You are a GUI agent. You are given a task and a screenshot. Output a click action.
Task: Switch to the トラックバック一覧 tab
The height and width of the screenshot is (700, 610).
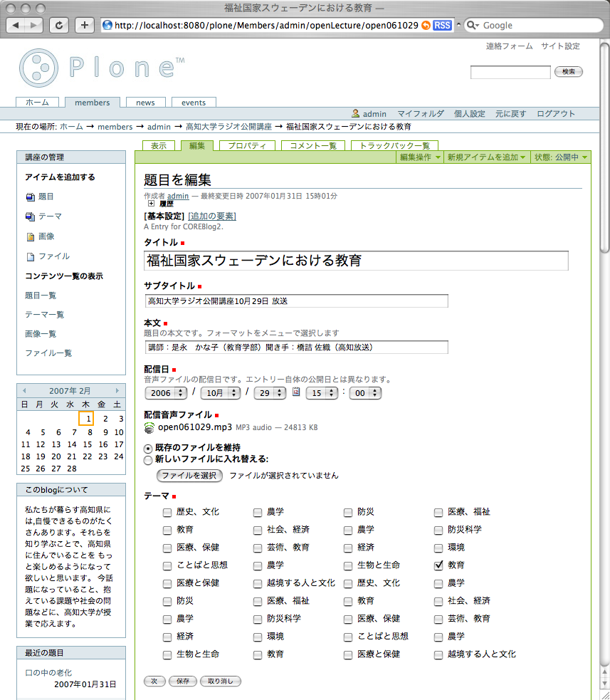[394, 145]
